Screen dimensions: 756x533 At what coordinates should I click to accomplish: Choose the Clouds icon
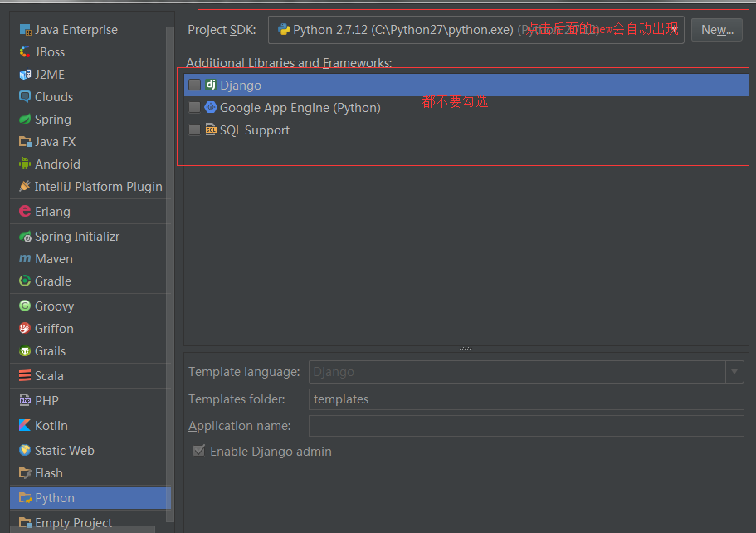tap(25, 97)
